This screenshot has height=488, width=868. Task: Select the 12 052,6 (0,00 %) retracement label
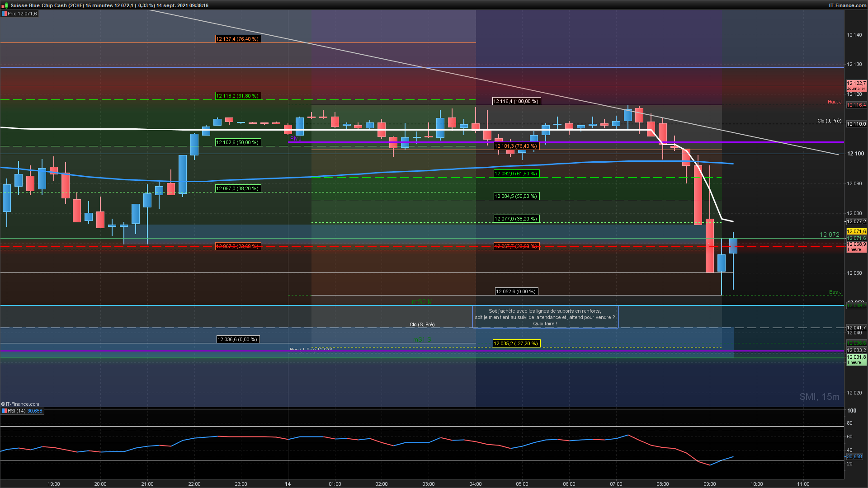coord(515,291)
